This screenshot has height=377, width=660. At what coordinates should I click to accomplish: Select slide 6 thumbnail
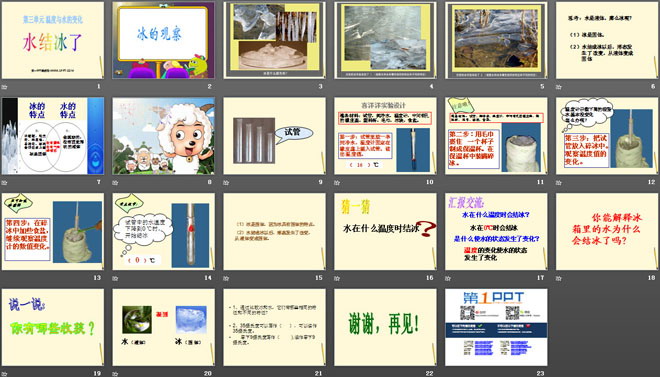click(x=607, y=40)
